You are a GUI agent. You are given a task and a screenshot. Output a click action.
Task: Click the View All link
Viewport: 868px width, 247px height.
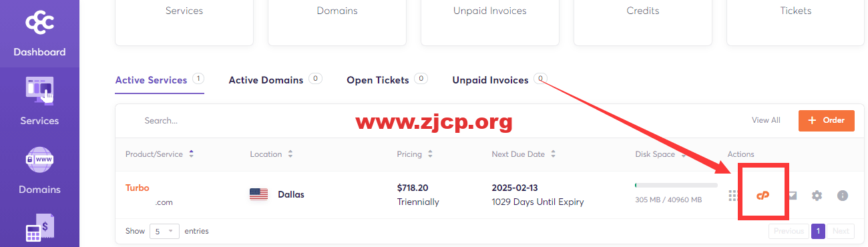(766, 120)
